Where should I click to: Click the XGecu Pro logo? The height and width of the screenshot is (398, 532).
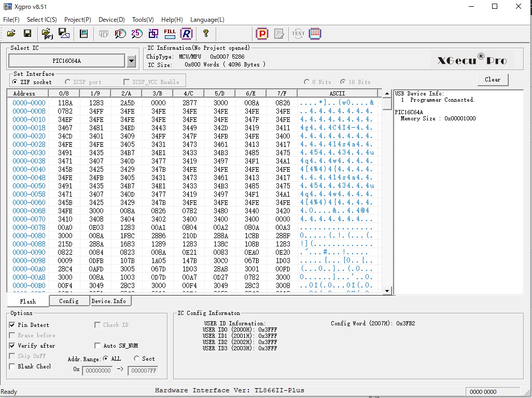click(472, 60)
